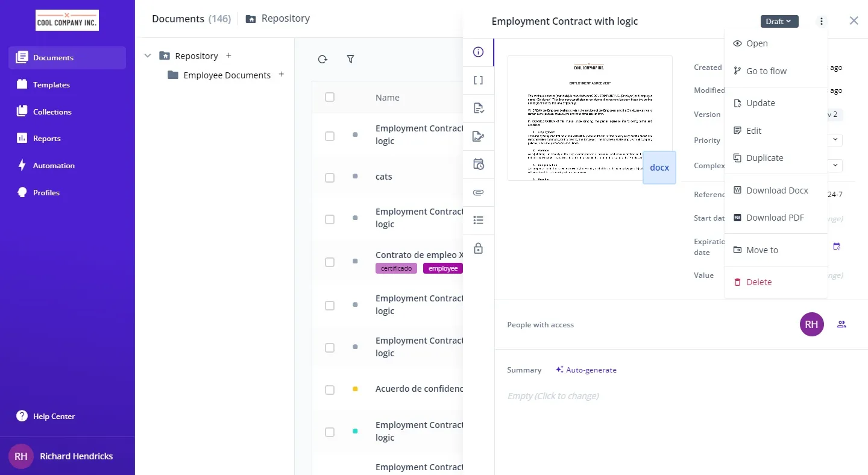Click the manage people access icon
The image size is (868, 475).
841,324
